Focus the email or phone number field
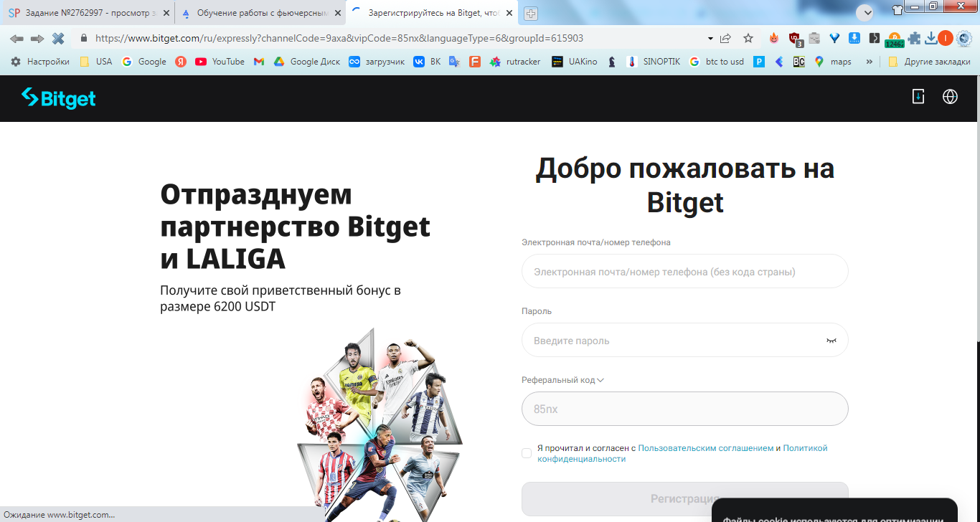Viewport: 980px width, 522px height. click(x=685, y=271)
